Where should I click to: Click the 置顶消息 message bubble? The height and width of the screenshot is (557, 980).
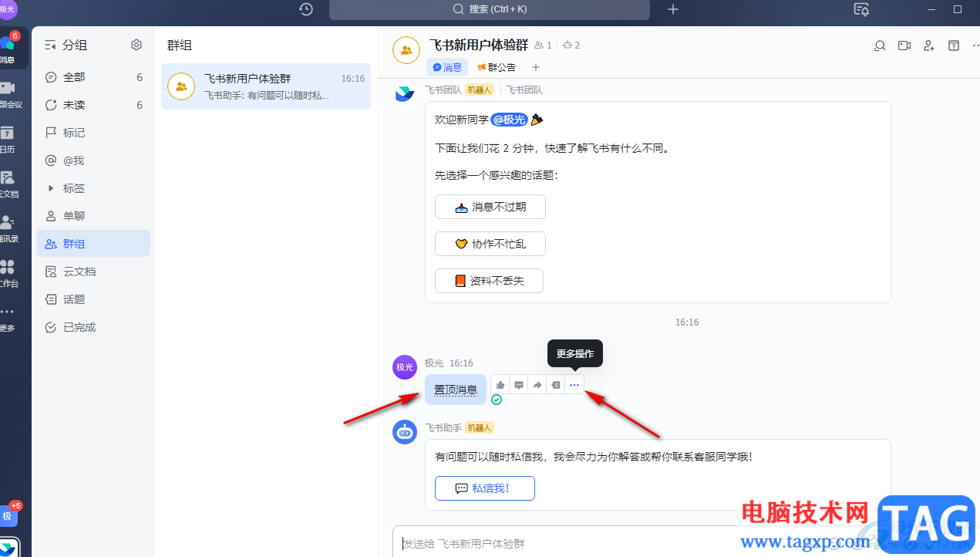pyautogui.click(x=456, y=390)
